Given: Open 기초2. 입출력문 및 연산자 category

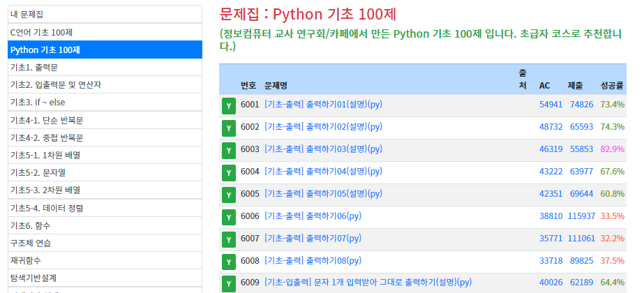Looking at the screenshot, I should (105, 84).
